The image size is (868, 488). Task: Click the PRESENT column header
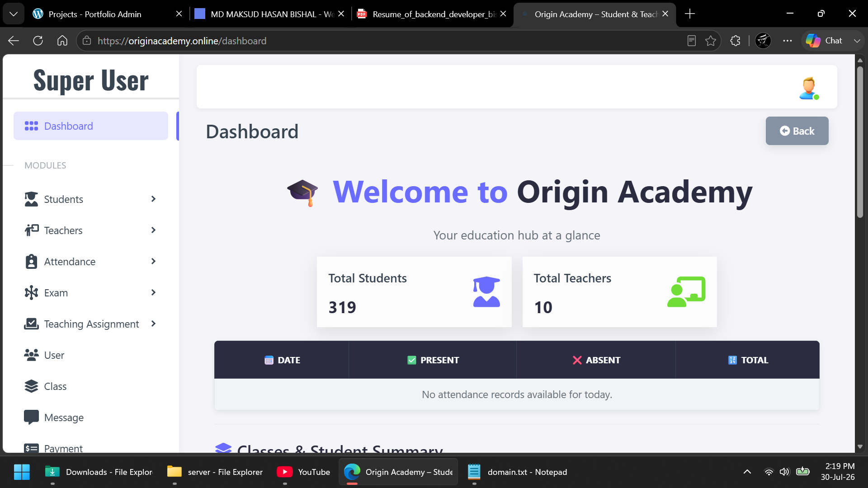point(433,360)
